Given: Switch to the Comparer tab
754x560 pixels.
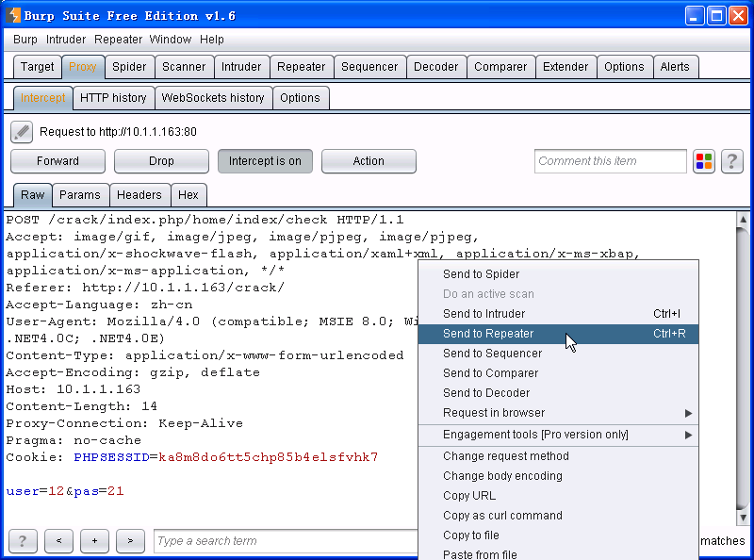Looking at the screenshot, I should (500, 67).
